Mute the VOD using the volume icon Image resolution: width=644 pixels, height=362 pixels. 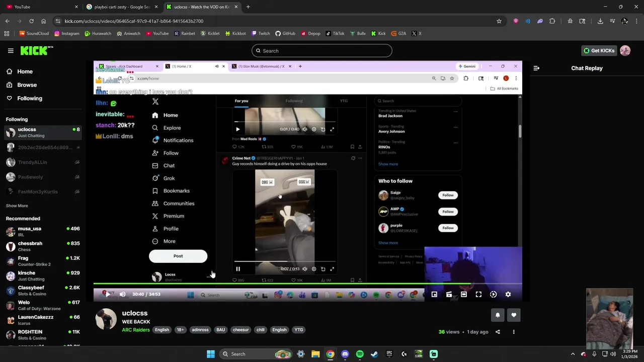(x=122, y=294)
